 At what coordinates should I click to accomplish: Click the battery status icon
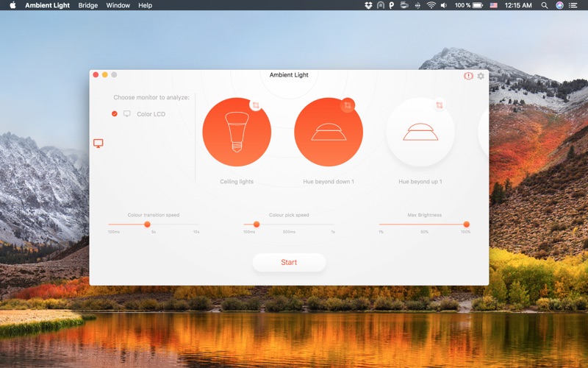coord(478,5)
